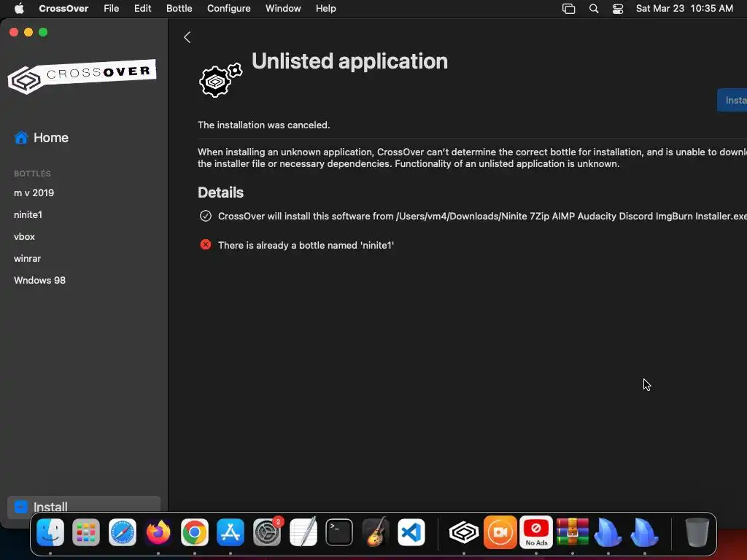Open the first blue sail Dock icon
Screen dimensions: 747x560
[x=608, y=532]
